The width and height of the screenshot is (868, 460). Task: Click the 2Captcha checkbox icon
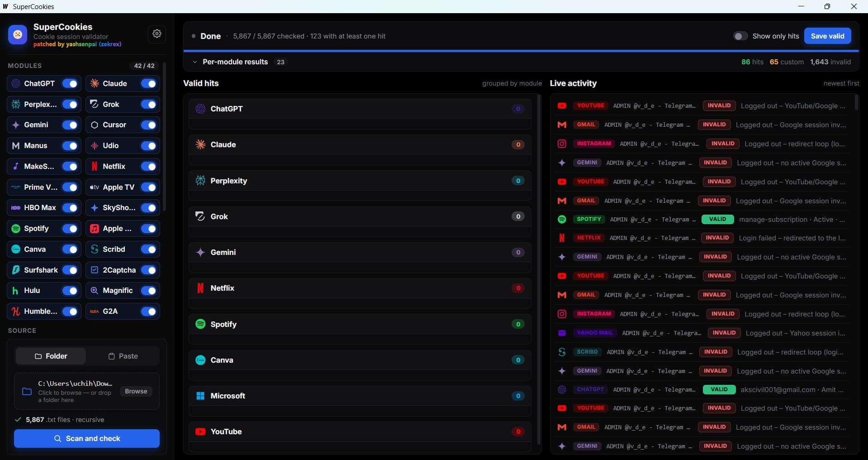tap(95, 270)
